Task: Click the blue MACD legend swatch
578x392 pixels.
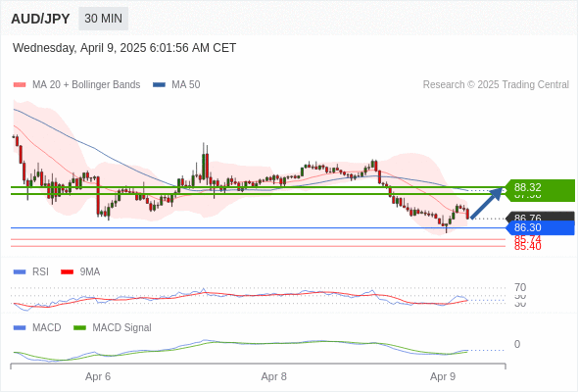Action: [x=20, y=328]
